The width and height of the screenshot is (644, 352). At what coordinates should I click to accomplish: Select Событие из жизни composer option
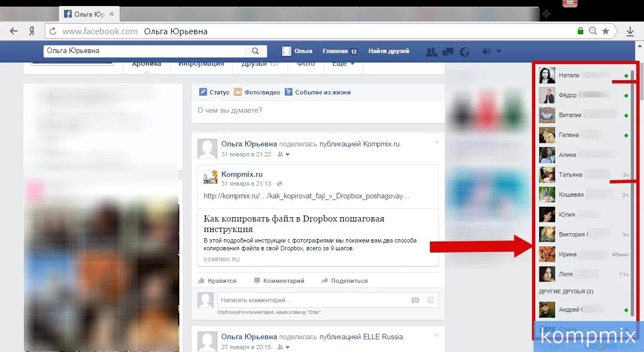pyautogui.click(x=318, y=92)
